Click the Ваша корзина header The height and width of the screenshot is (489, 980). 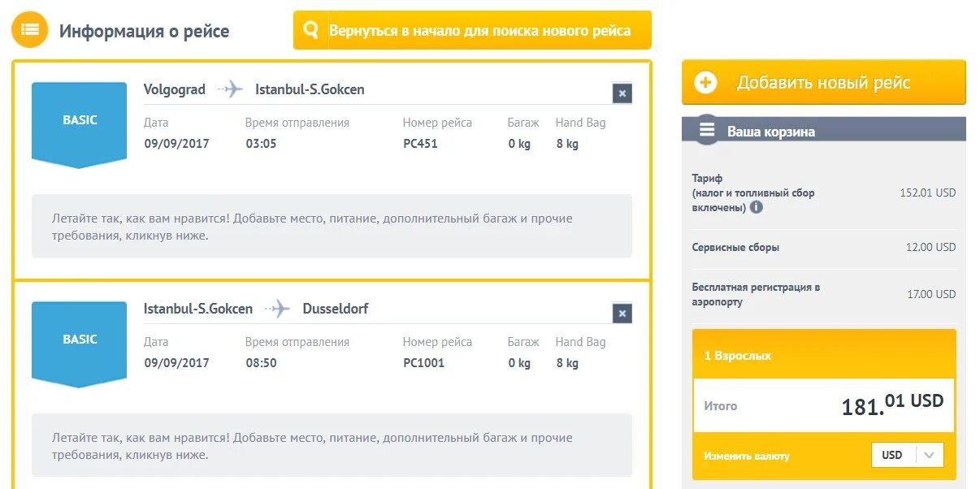[770, 132]
